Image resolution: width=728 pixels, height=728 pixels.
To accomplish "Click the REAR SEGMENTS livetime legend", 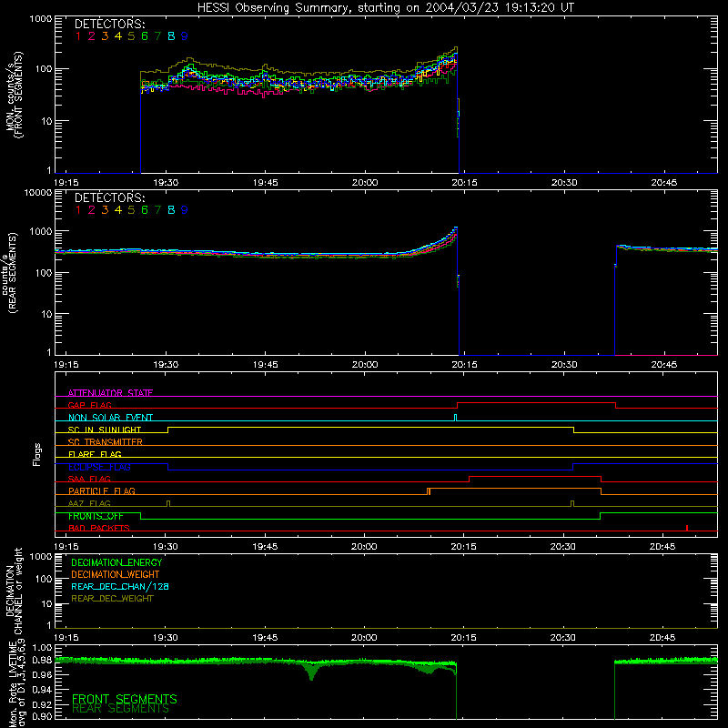I will (x=120, y=709).
